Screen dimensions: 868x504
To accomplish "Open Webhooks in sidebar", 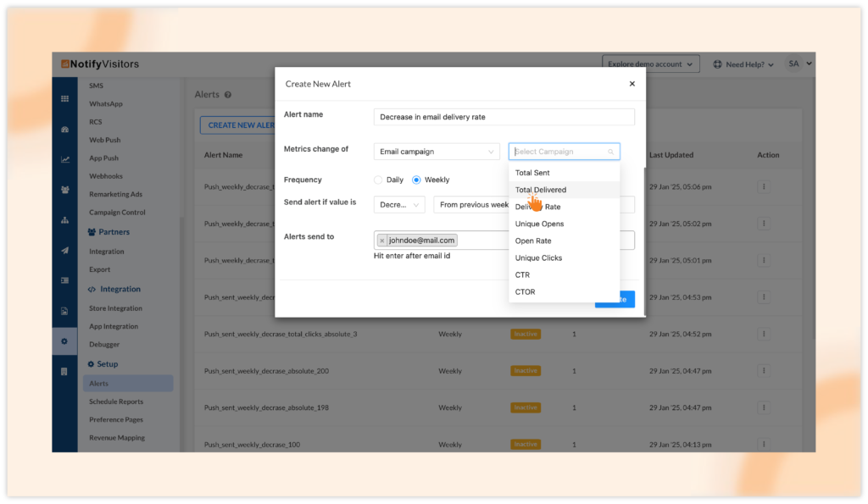I will tap(106, 176).
